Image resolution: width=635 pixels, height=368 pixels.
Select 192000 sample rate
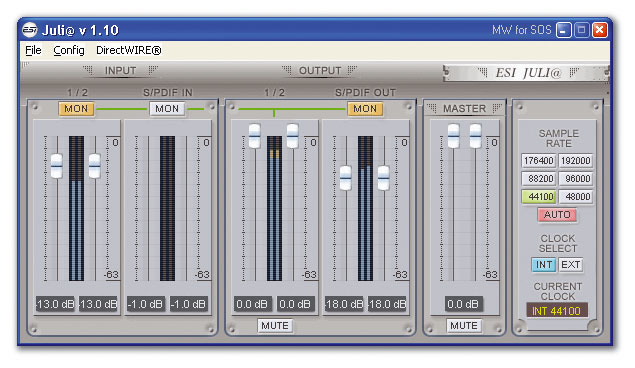[575, 161]
